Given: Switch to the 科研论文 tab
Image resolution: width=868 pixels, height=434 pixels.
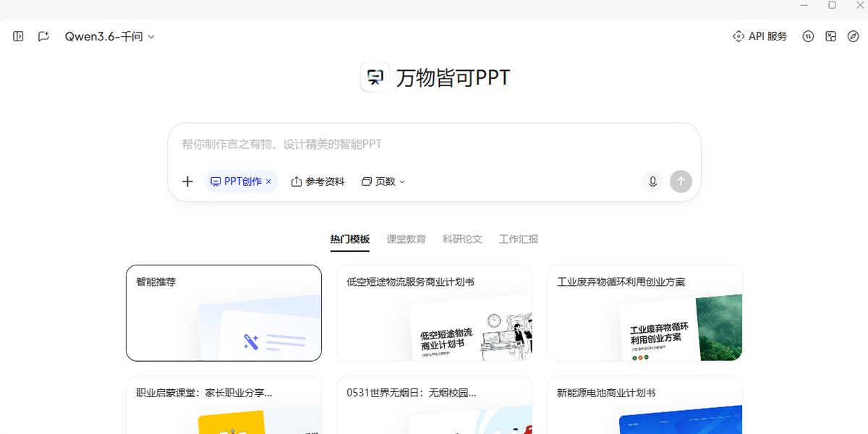Looking at the screenshot, I should 462,239.
